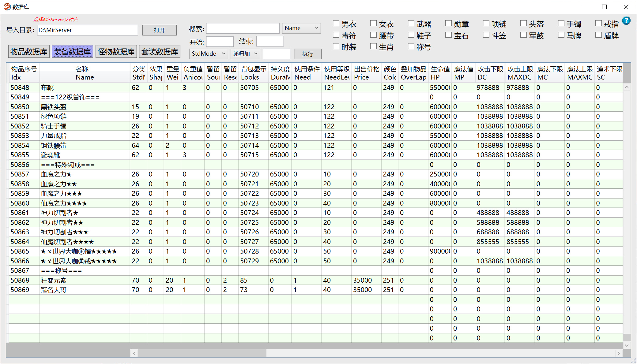637x364 pixels.
Task: Enable the 男衣 checkbox
Action: point(336,24)
